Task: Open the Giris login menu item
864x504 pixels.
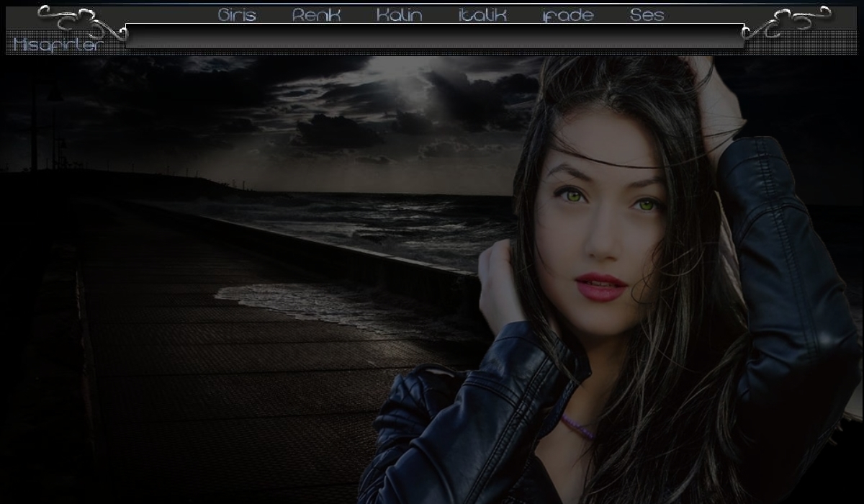Action: [x=237, y=15]
